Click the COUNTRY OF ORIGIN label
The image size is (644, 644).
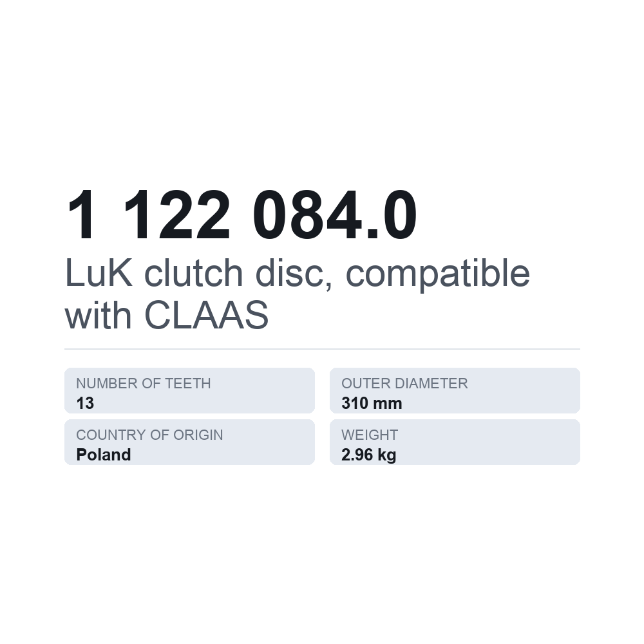149,435
